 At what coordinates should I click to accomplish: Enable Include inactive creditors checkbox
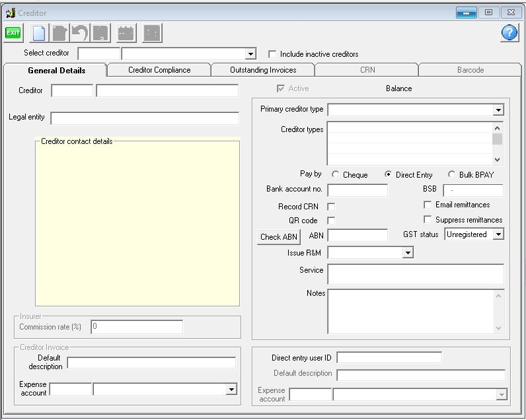pos(272,54)
